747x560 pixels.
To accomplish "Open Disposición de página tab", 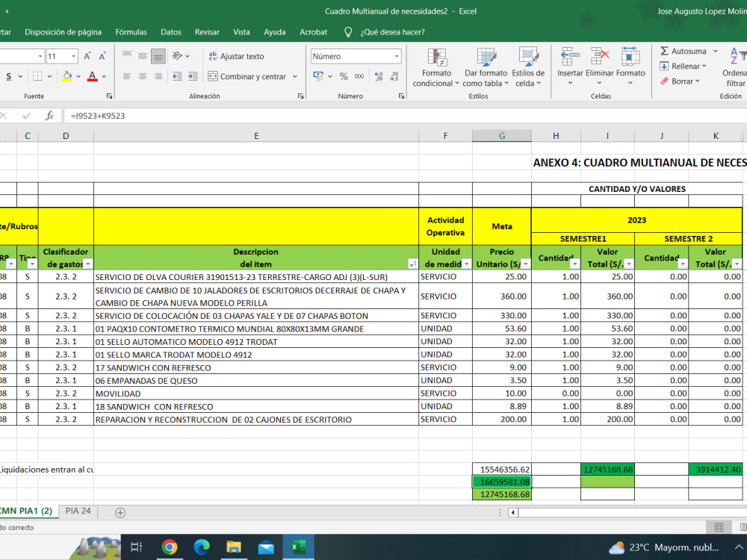I will (x=63, y=32).
